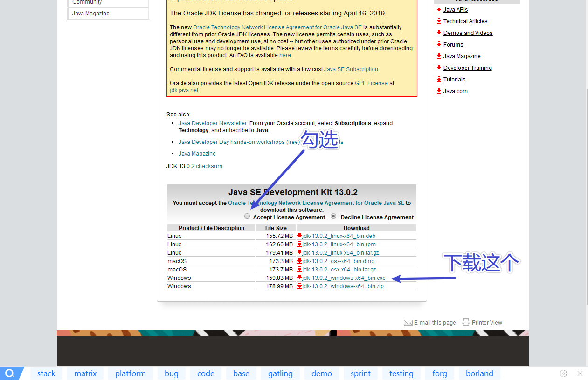Click red arrow icon beside Forums
This screenshot has height=380, width=588.
click(x=439, y=44)
